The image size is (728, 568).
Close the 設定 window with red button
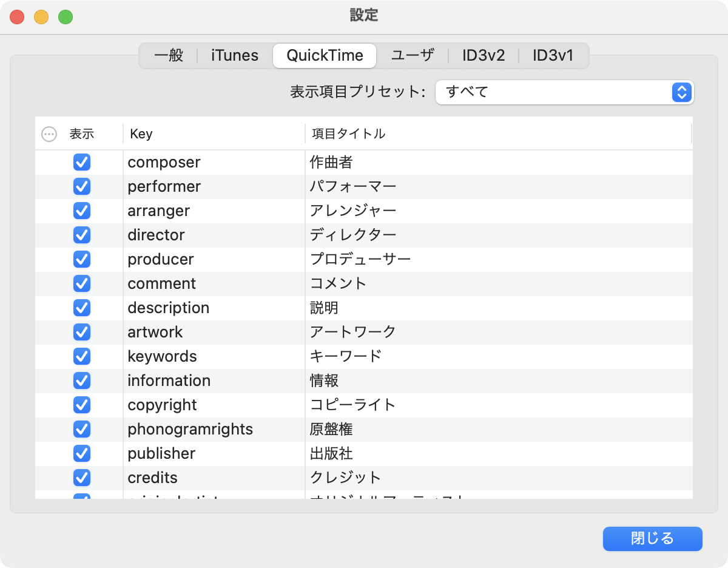click(17, 17)
